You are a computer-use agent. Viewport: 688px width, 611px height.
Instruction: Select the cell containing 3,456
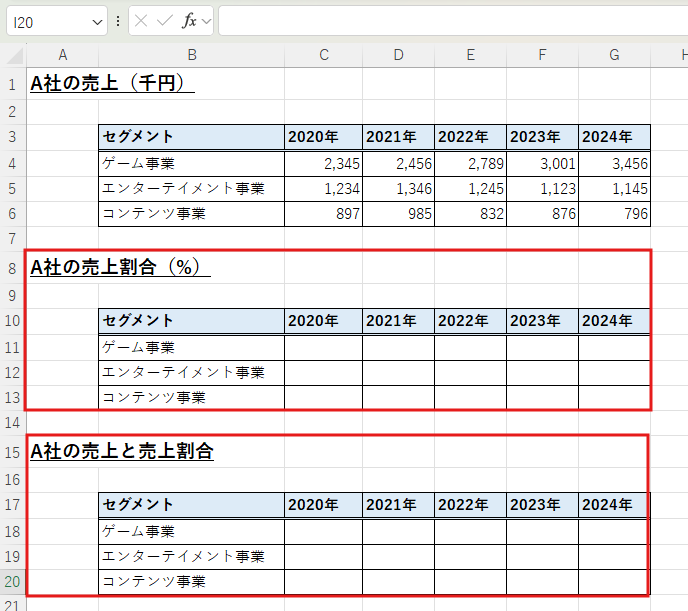click(x=614, y=163)
